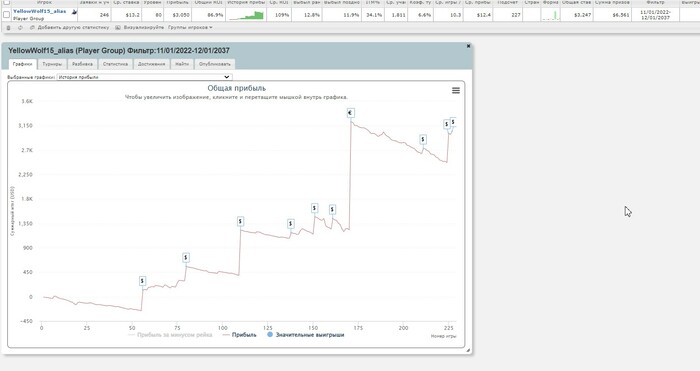Open the chart hamburger export menu

pyautogui.click(x=456, y=91)
